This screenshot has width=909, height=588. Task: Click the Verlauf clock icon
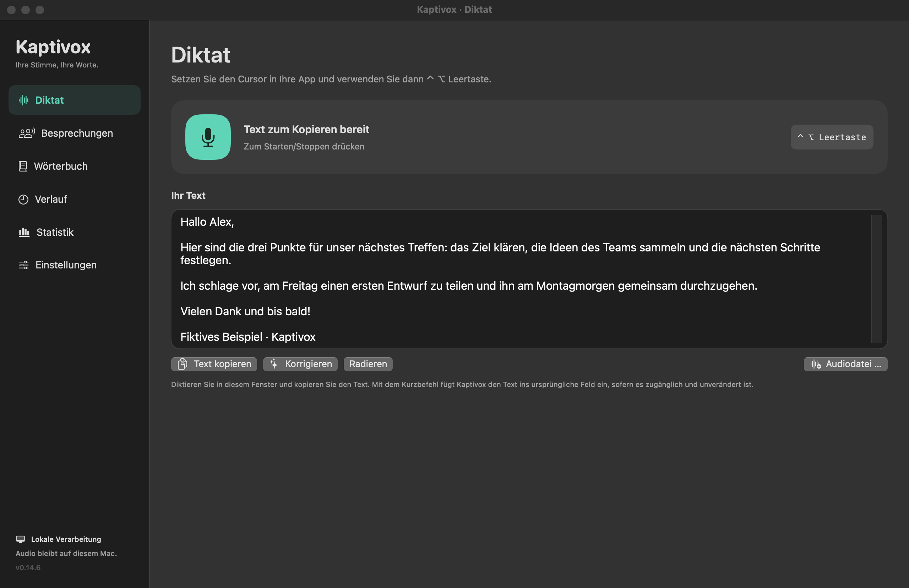(x=23, y=199)
